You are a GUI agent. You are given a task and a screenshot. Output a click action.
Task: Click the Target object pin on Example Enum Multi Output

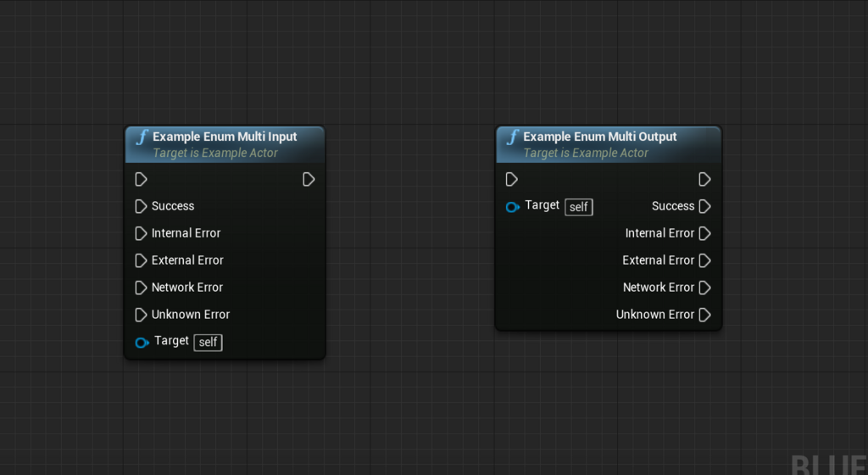pyautogui.click(x=513, y=207)
